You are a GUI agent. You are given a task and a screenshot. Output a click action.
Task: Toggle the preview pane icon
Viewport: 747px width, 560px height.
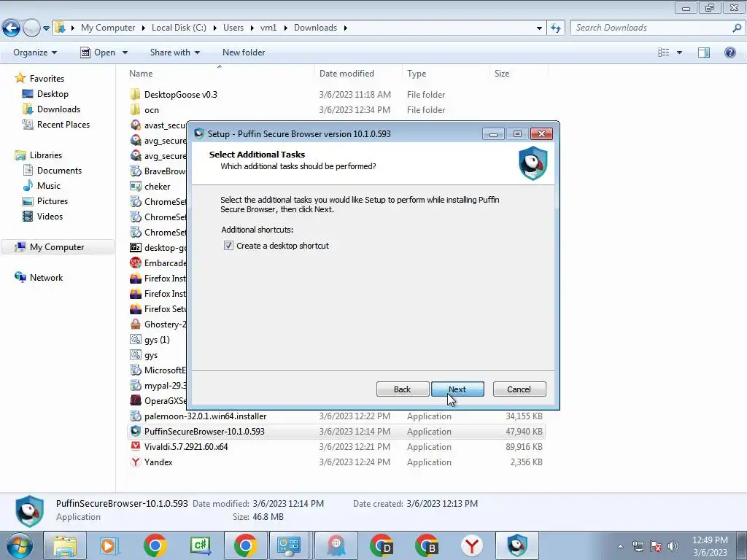pyautogui.click(x=704, y=52)
